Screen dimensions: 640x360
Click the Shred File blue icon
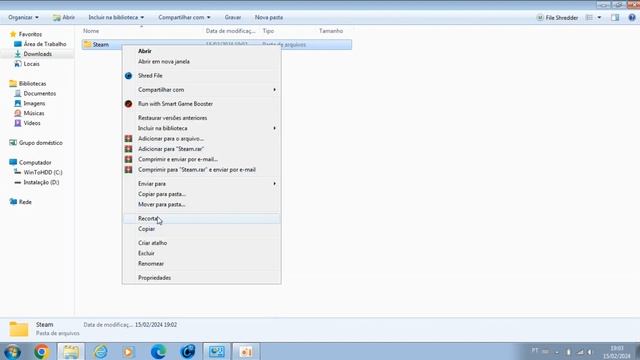pos(128,76)
